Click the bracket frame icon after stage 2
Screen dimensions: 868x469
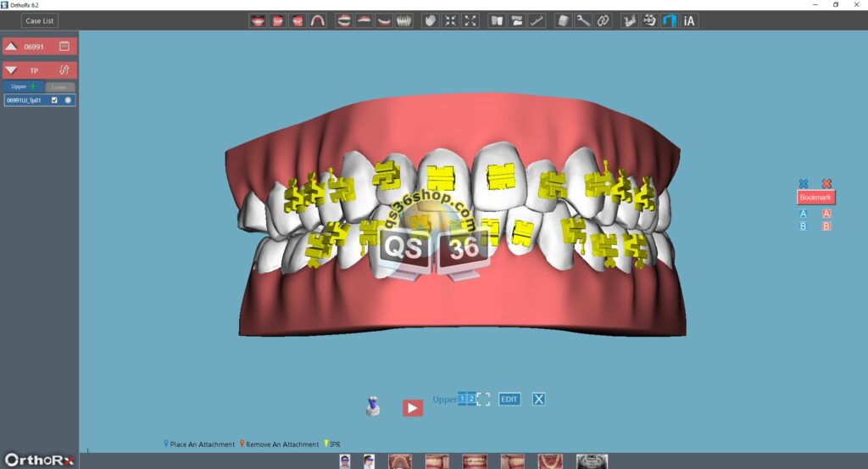(x=483, y=399)
